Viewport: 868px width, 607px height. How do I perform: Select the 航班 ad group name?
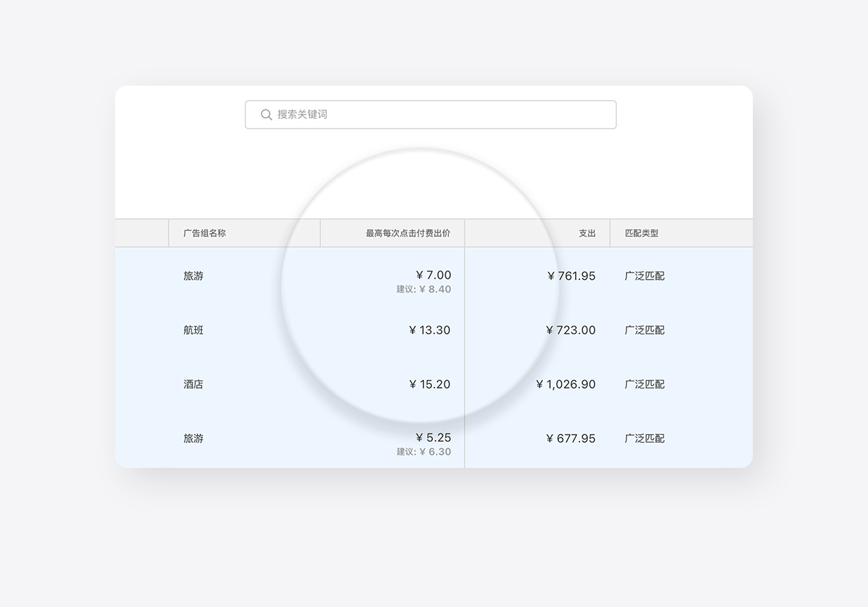coord(193,330)
